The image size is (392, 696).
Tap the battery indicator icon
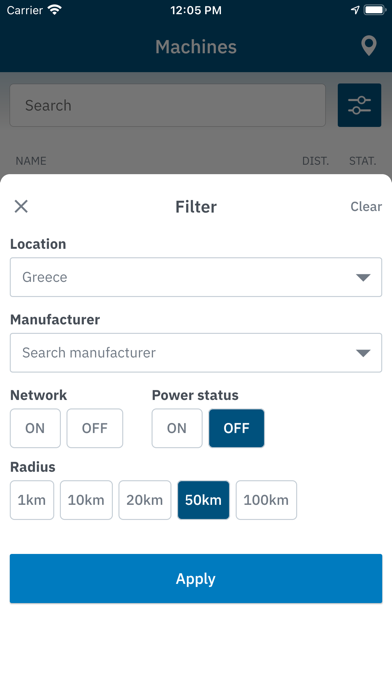tap(375, 10)
